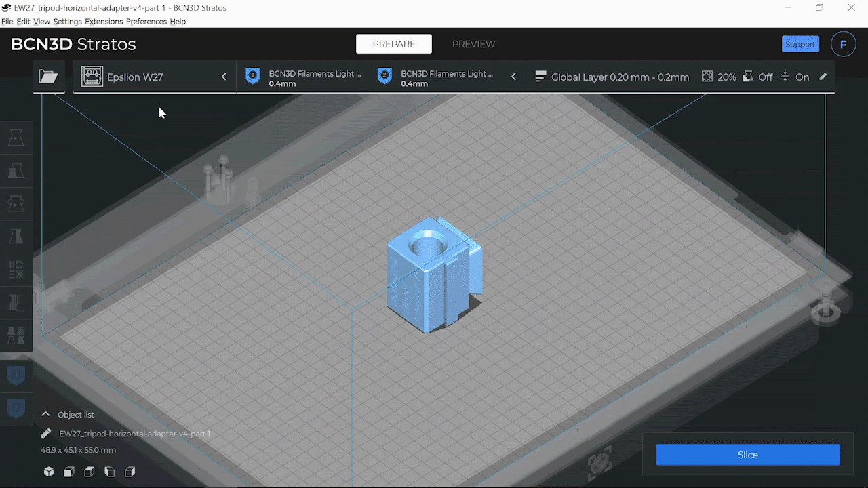The image size is (868, 488).
Task: Open the Edit menu
Action: coord(23,22)
